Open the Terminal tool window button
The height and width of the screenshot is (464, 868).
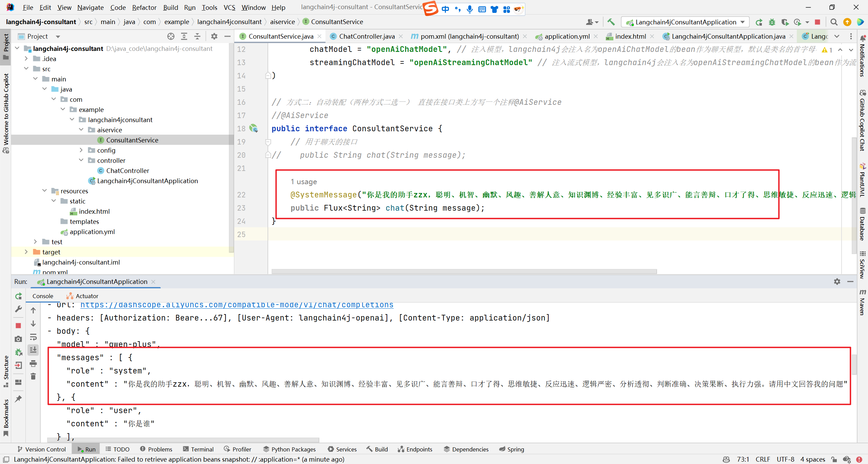(198, 449)
